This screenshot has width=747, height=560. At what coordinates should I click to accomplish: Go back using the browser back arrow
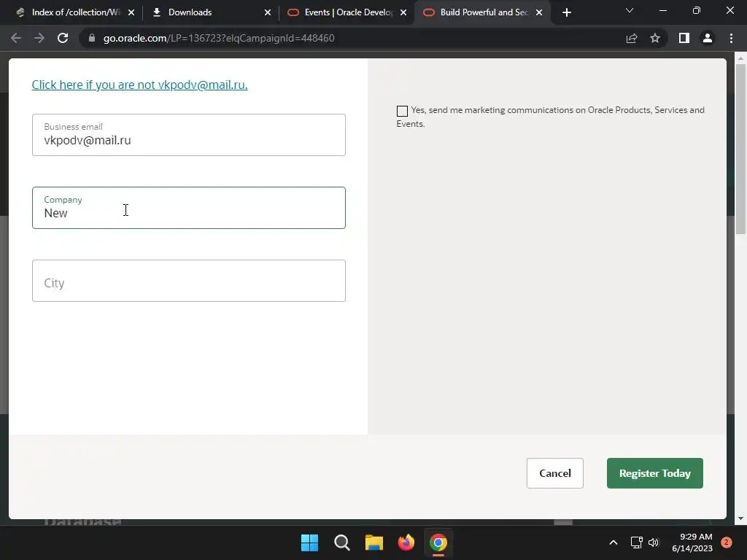point(16,38)
